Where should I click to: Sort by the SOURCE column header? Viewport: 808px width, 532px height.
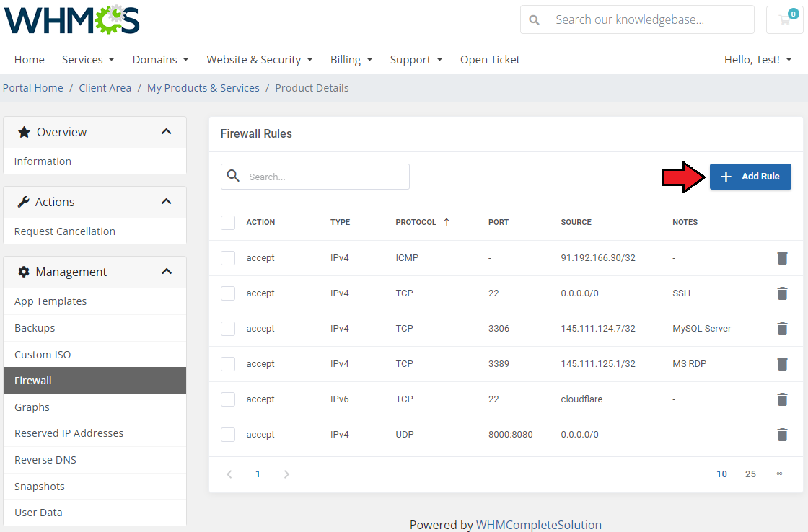pos(576,222)
